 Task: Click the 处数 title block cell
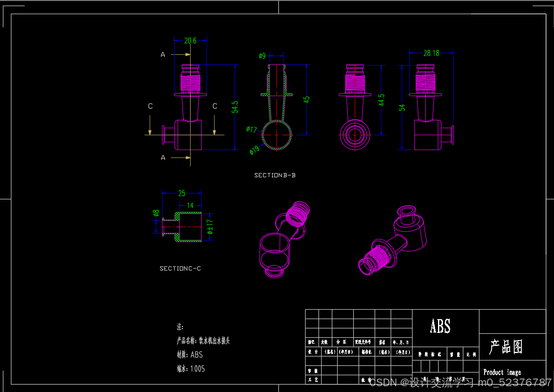pos(325,342)
